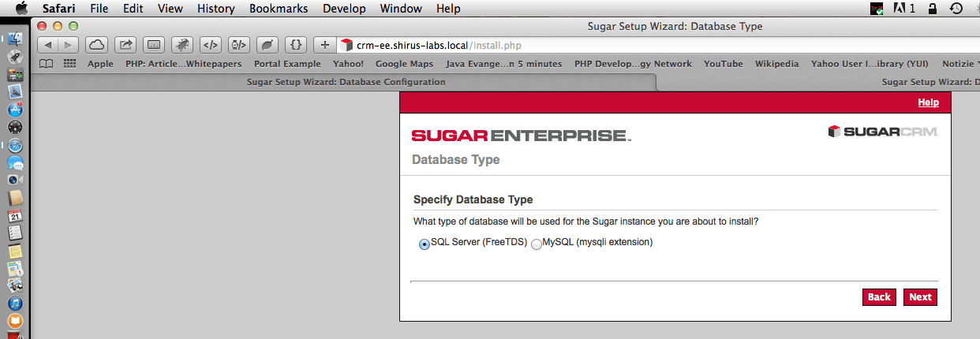Open the Google Maps bookmark

[402, 64]
